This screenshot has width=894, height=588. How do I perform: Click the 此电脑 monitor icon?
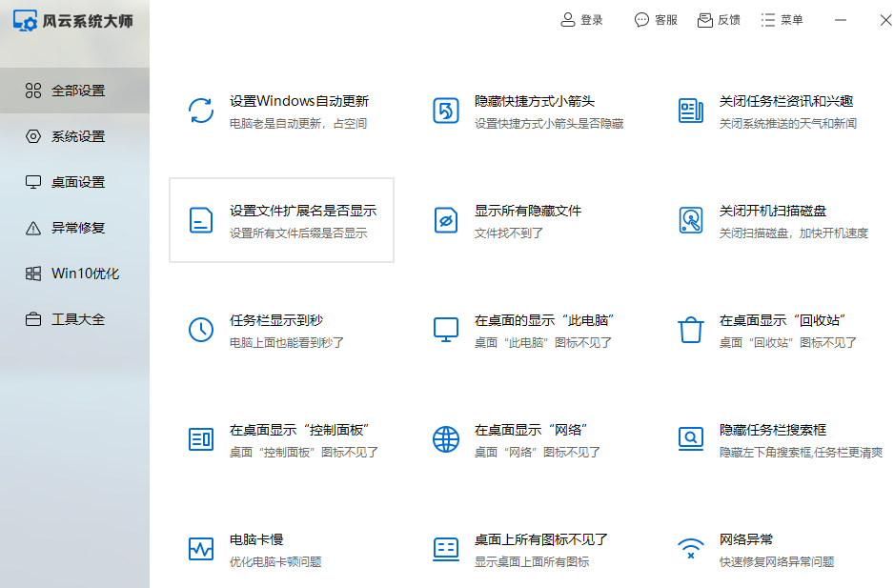coord(446,330)
